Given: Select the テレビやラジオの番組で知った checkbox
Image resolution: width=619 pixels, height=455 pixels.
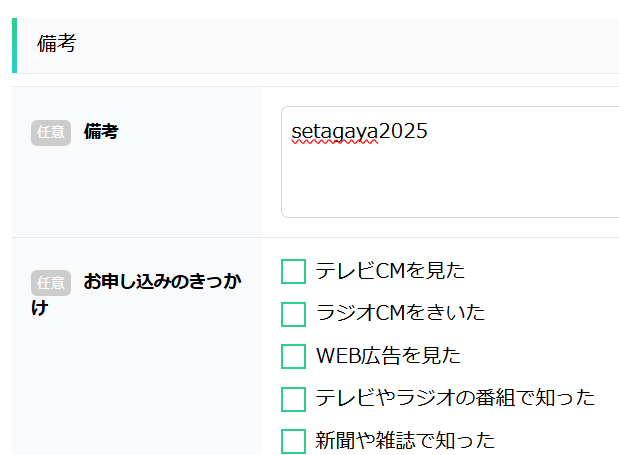Looking at the screenshot, I should tap(293, 399).
